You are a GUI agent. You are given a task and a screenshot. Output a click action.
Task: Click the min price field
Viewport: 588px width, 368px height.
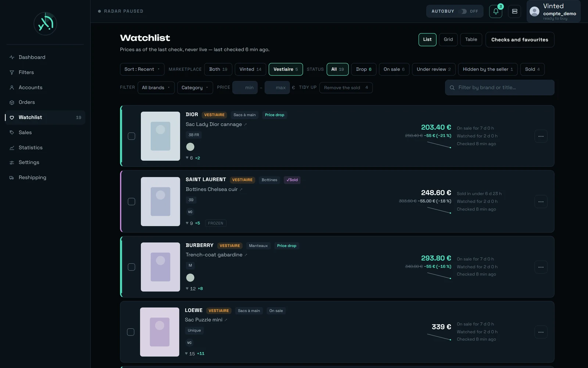click(x=245, y=88)
